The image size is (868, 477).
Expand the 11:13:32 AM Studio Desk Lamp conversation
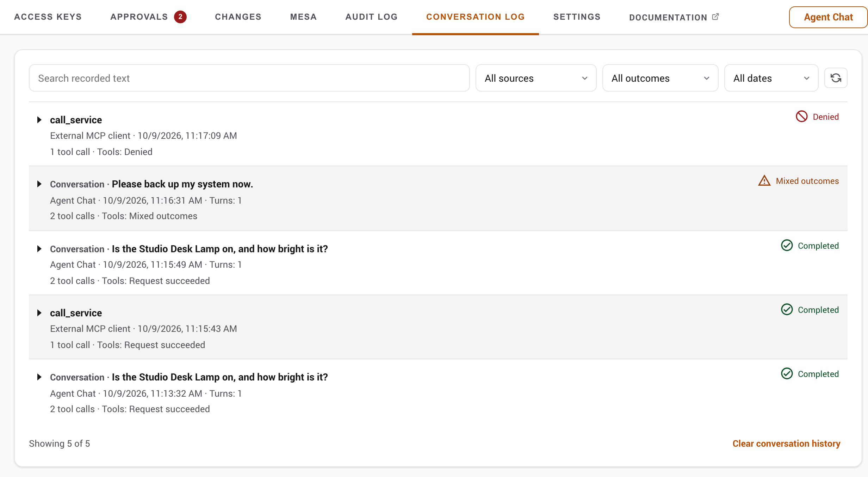[x=39, y=377]
